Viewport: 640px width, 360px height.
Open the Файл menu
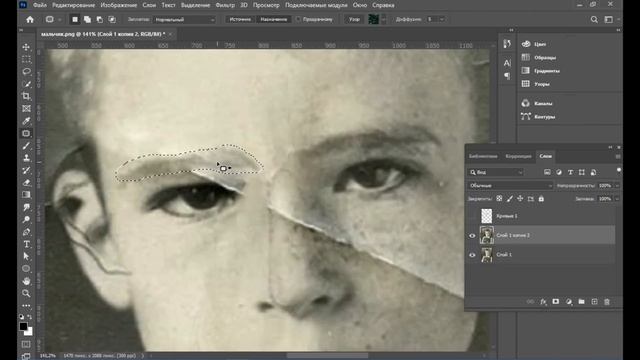point(40,5)
